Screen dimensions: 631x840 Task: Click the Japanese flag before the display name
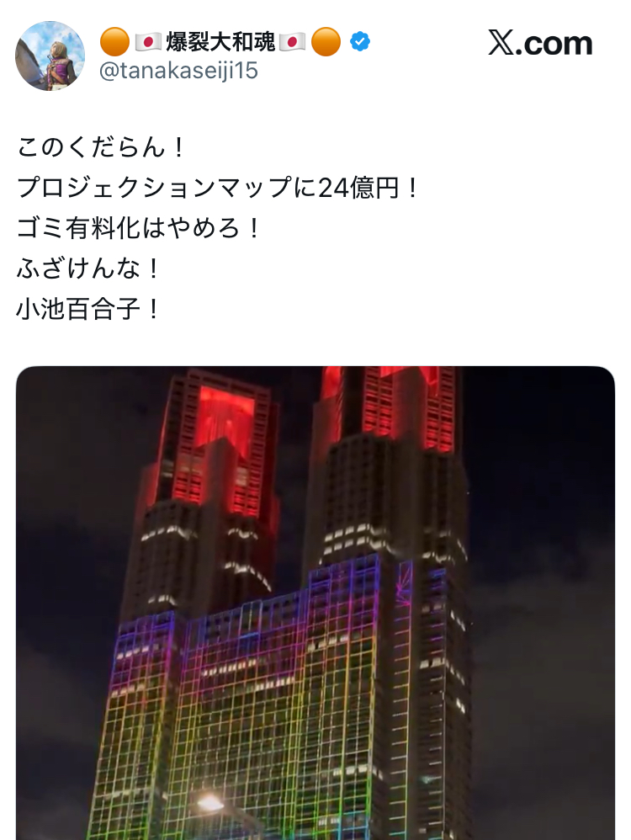[x=148, y=42]
